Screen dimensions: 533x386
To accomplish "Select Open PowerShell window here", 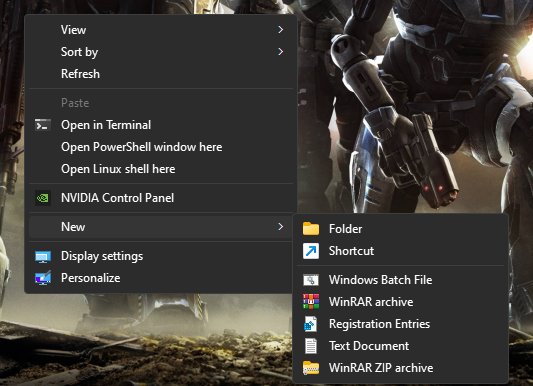I will click(161, 147).
